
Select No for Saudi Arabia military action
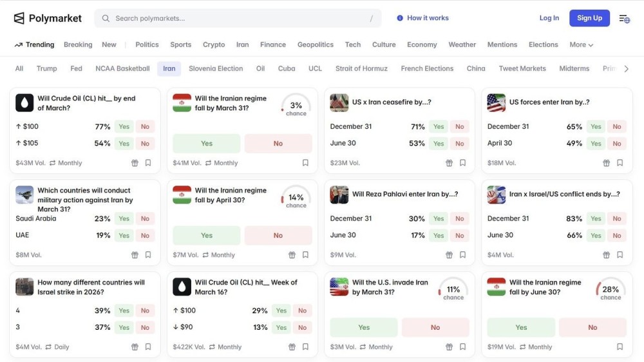[x=145, y=219]
